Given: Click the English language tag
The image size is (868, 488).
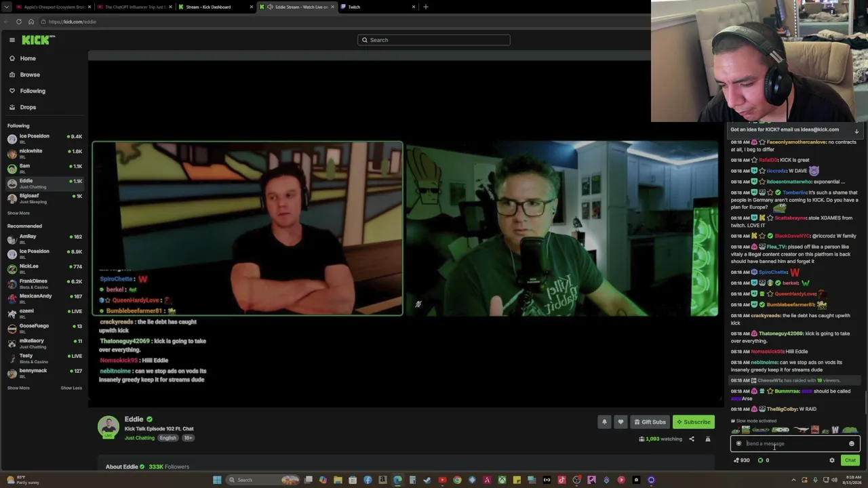Looking at the screenshot, I should pos(167,438).
